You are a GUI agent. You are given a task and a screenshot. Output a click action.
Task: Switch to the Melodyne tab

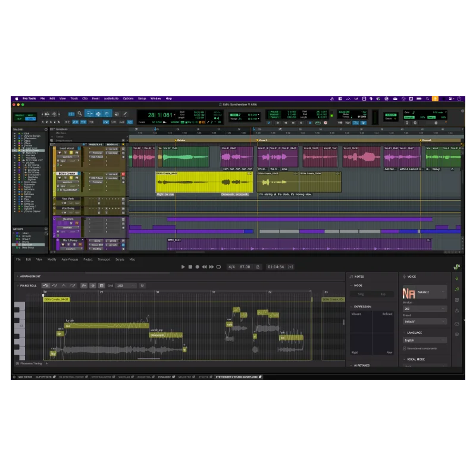click(x=186, y=377)
